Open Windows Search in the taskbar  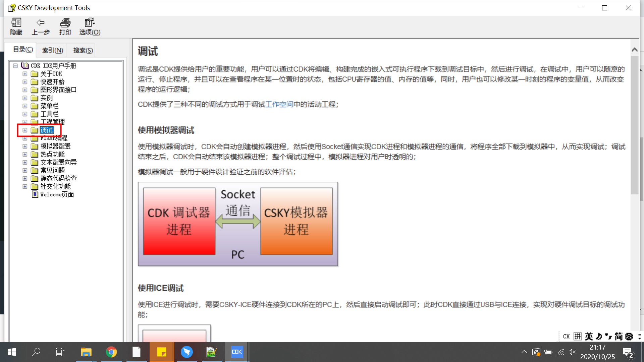pyautogui.click(x=36, y=352)
